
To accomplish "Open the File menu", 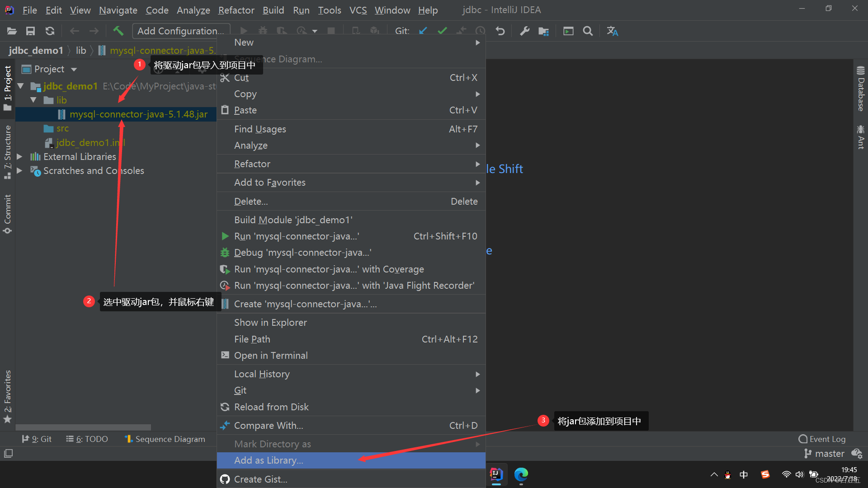I will point(29,10).
